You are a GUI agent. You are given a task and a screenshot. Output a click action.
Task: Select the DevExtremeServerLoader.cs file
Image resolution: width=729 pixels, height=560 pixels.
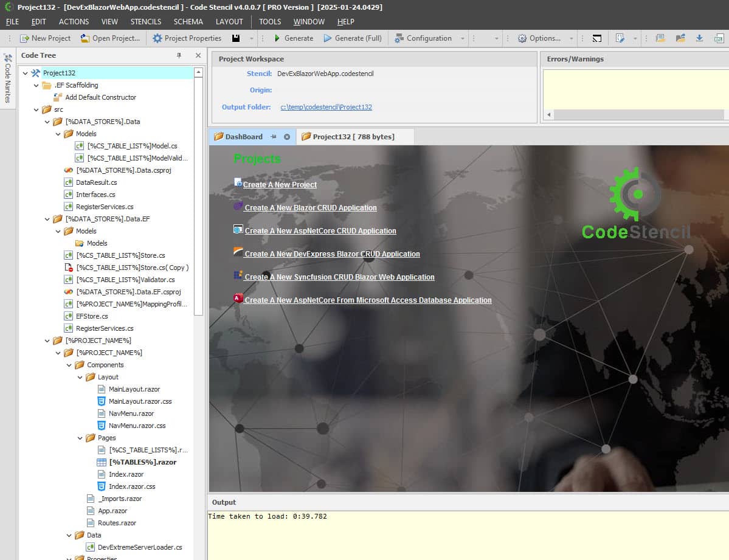140,547
